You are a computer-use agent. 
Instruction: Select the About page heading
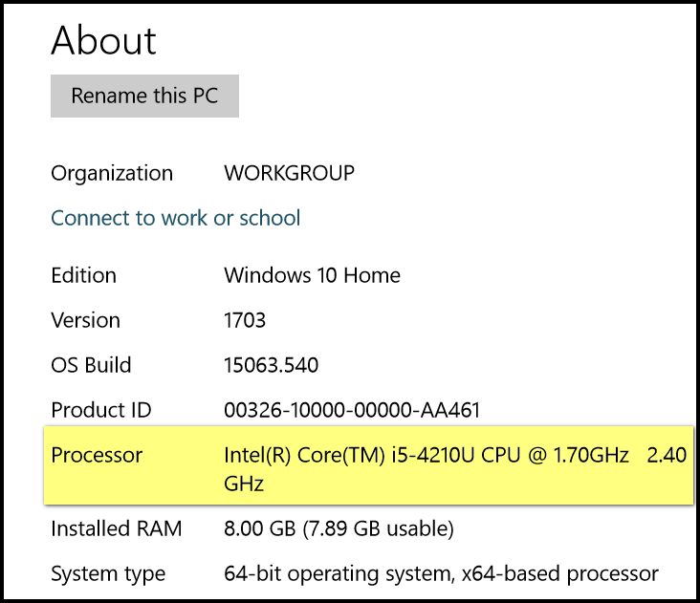point(103,40)
